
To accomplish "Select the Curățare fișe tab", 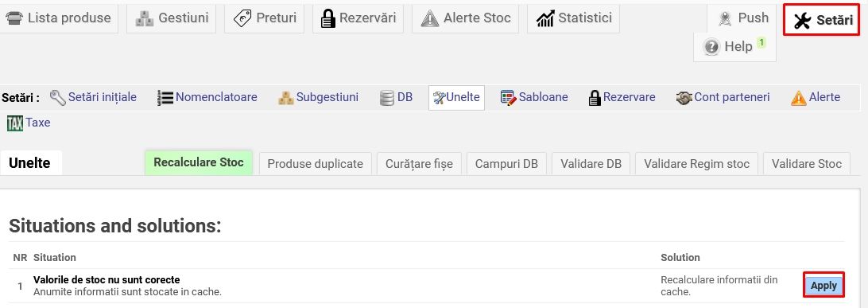I will pyautogui.click(x=419, y=164).
